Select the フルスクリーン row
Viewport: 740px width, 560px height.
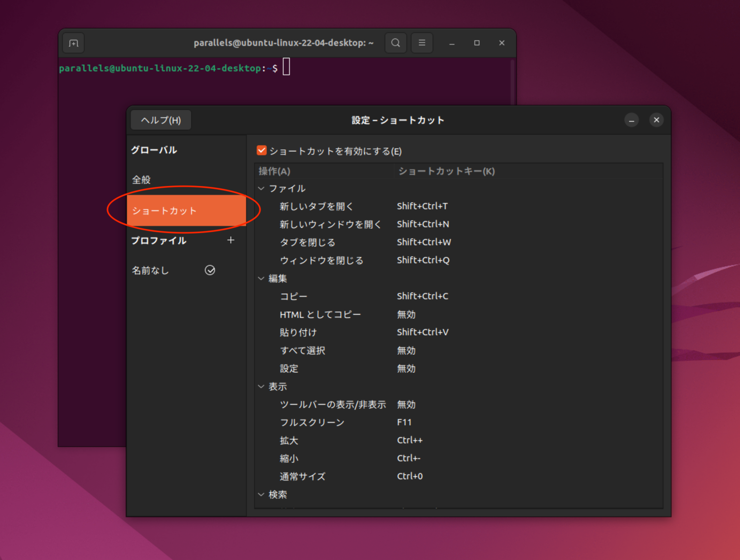[x=459, y=422]
